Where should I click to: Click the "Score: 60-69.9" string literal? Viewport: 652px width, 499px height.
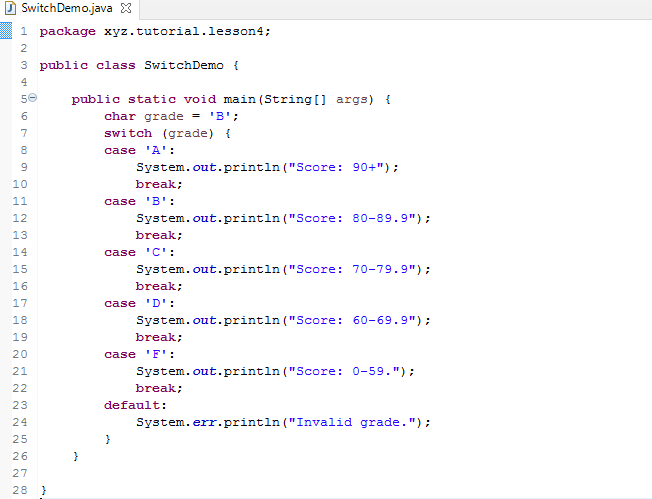(x=354, y=320)
